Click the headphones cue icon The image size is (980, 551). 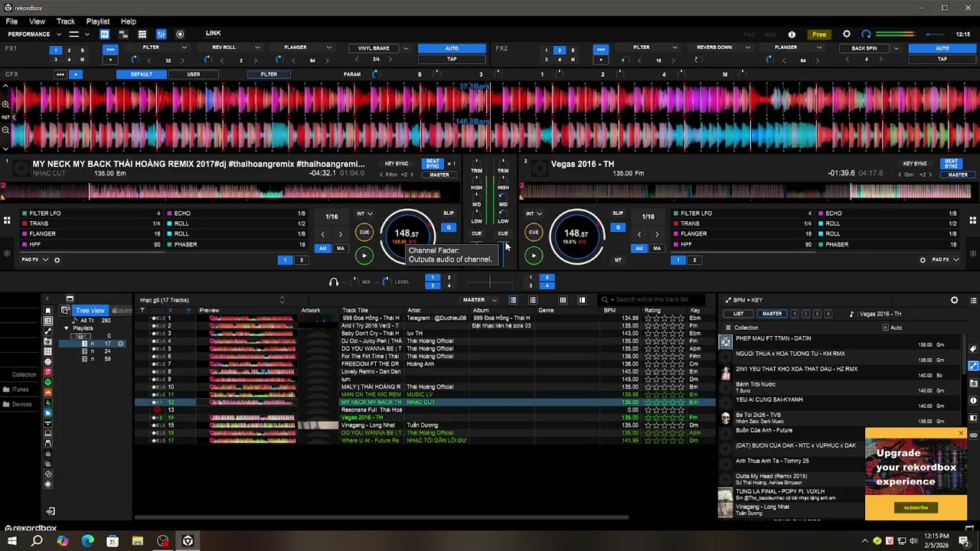click(x=333, y=282)
